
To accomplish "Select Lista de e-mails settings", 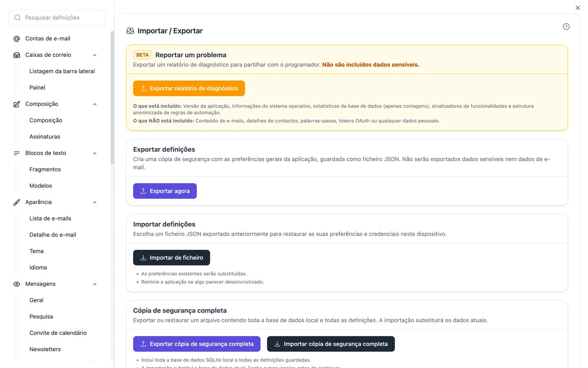I will tap(50, 218).
